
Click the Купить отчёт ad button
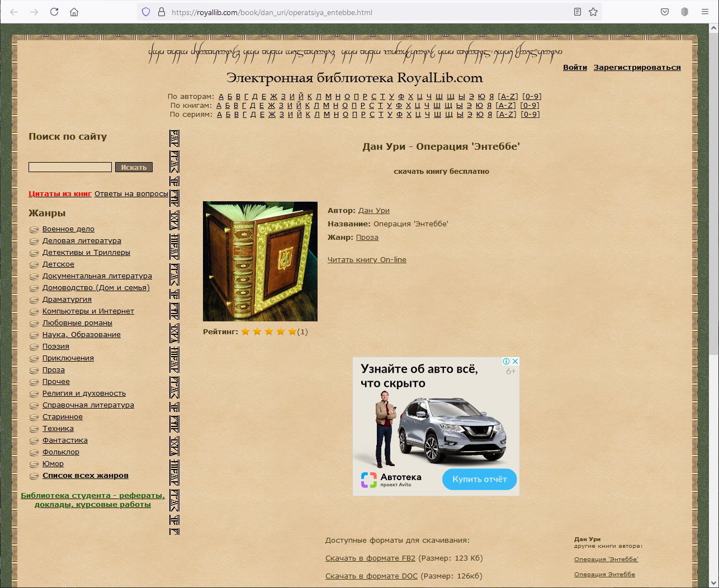[x=479, y=479]
